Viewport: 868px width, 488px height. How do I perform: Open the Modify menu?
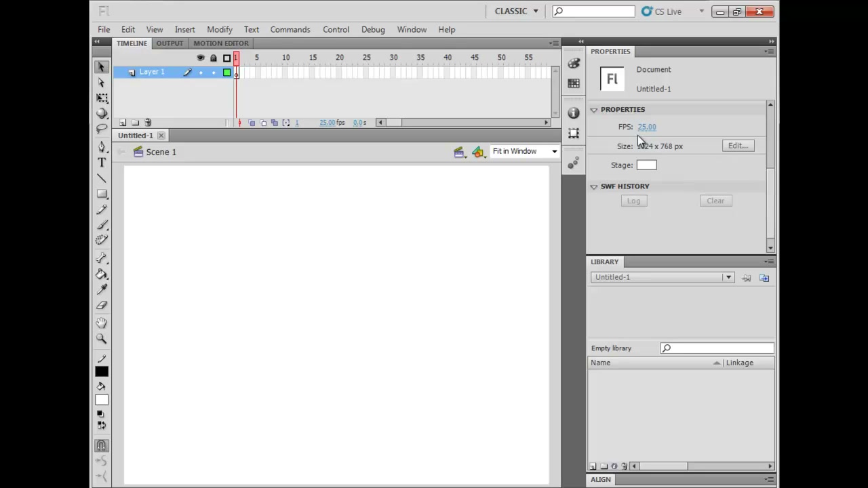coord(220,30)
